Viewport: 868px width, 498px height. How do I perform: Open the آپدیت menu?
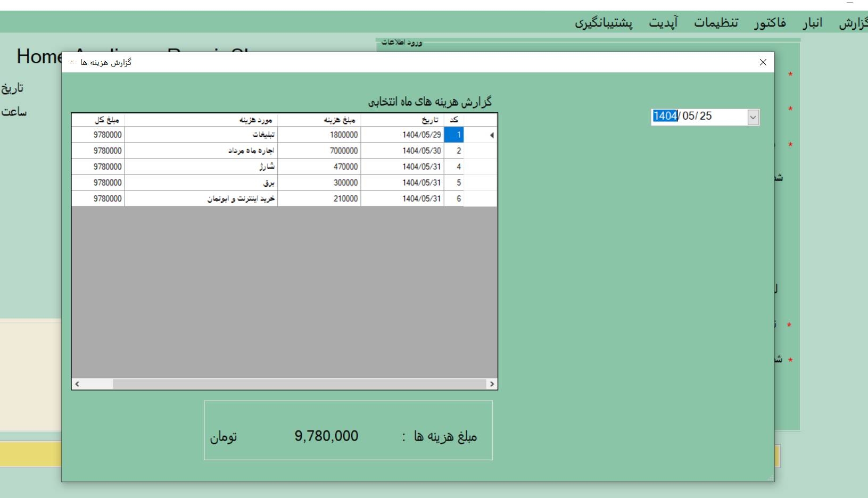coord(663,23)
